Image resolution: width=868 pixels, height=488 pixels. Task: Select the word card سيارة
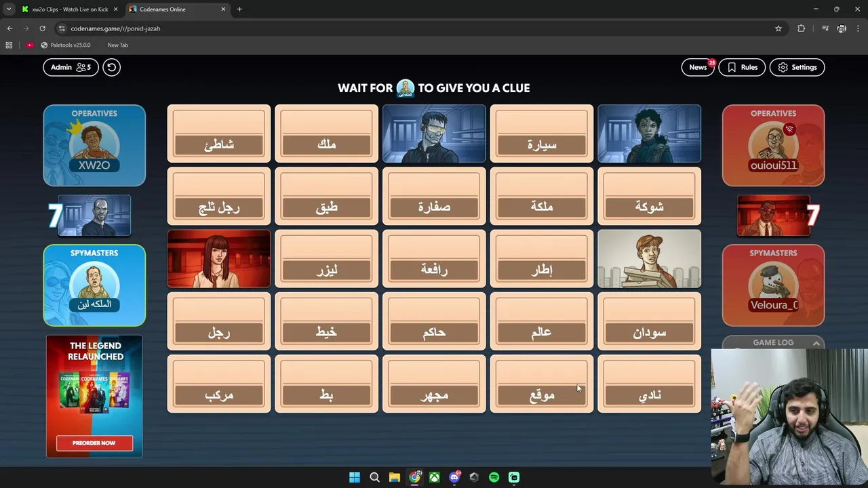point(542,134)
